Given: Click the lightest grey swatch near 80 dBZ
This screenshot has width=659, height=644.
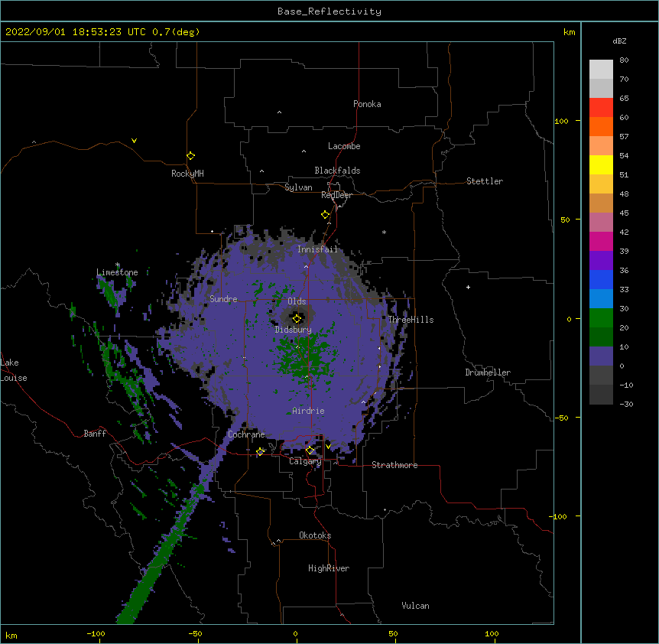Looking at the screenshot, I should click(601, 70).
